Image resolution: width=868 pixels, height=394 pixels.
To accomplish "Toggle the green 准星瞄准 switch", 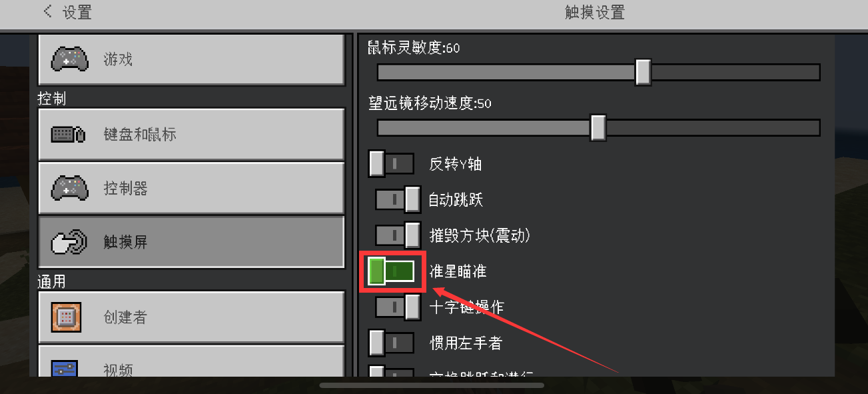I will pyautogui.click(x=392, y=271).
